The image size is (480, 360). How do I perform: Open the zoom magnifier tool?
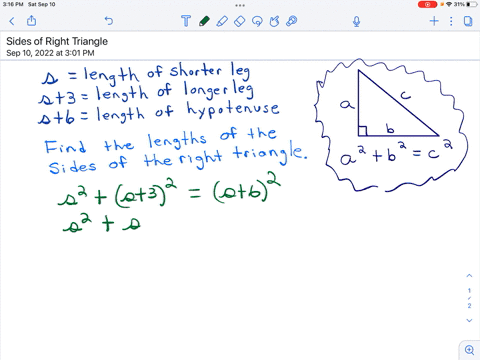[469, 350]
